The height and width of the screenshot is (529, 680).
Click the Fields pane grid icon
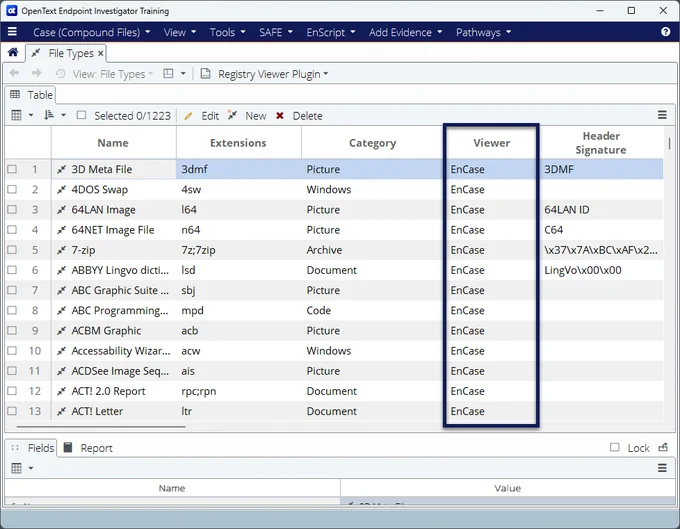click(x=16, y=468)
